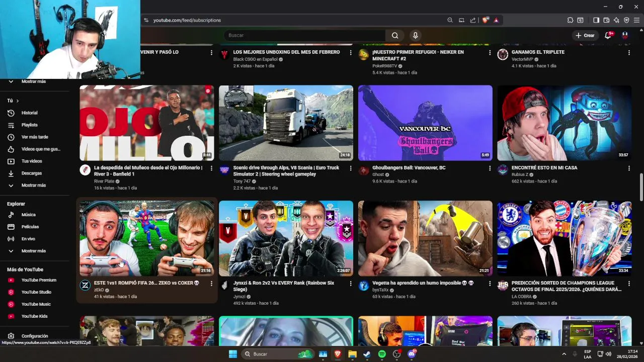
Task: Open options menu for Scenic drive video
Action: [x=351, y=168]
